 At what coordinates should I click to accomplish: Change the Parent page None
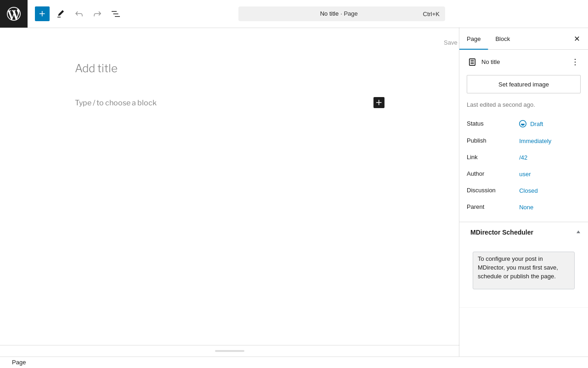[x=526, y=207]
